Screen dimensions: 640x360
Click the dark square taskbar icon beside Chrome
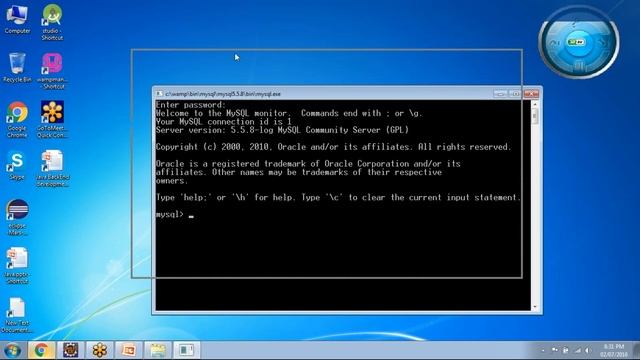coord(70,350)
